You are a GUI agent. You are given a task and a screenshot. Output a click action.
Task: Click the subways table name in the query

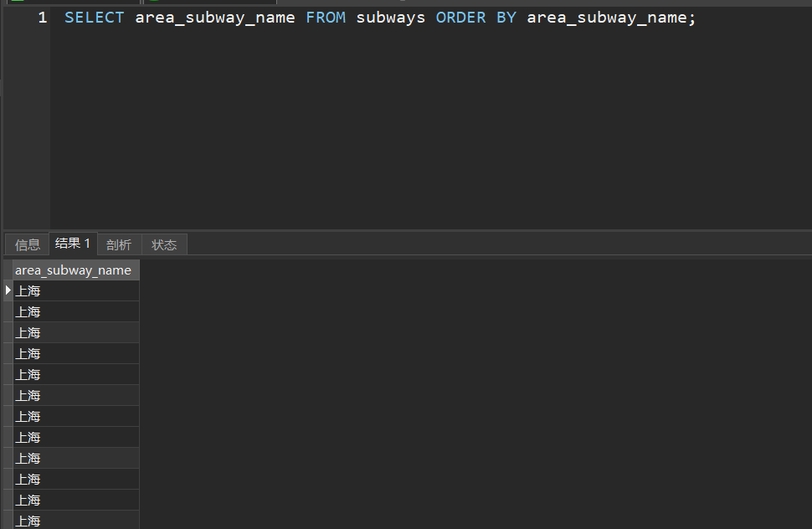(390, 18)
